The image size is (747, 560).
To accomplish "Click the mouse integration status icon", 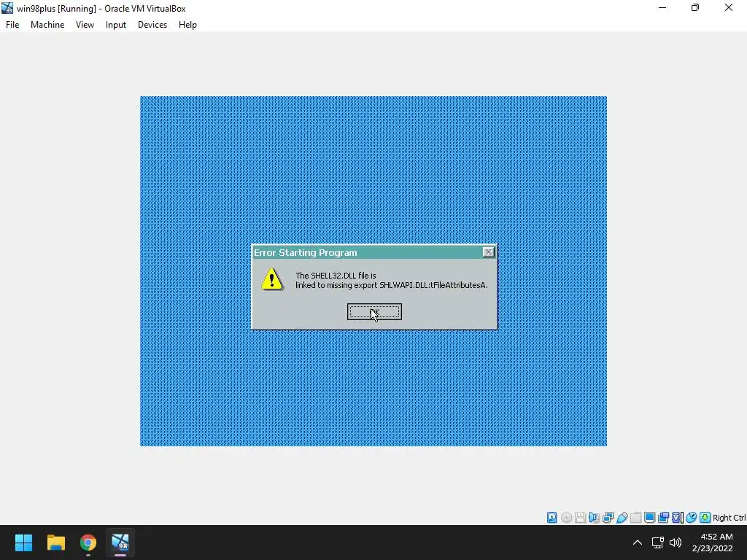I will point(692,518).
